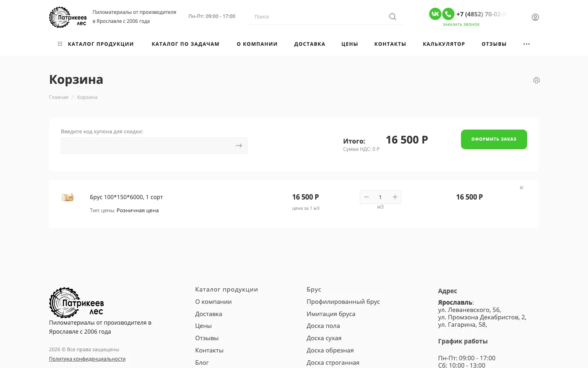Open Политика конфиденциальности link

pos(87,359)
